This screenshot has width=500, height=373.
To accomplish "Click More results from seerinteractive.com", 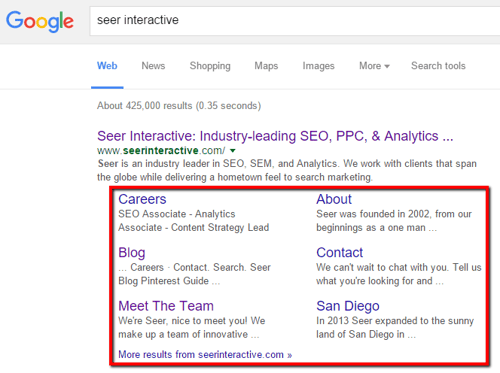I will 205,354.
